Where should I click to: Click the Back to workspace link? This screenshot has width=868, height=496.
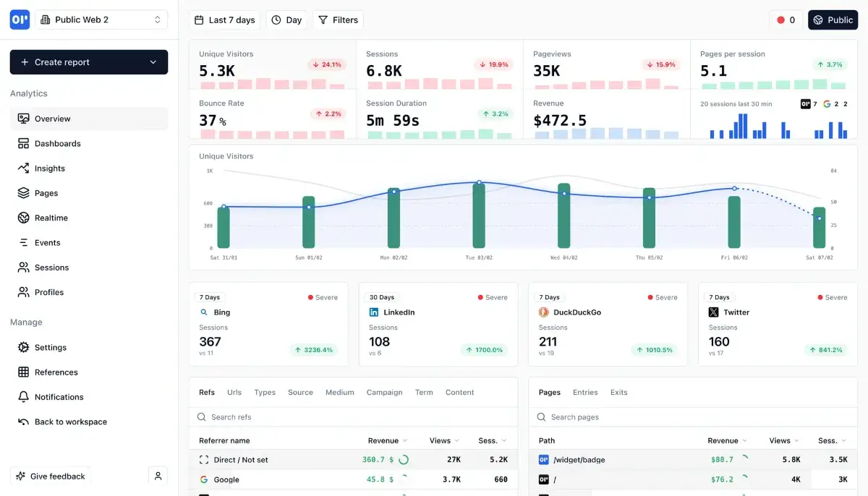70,422
